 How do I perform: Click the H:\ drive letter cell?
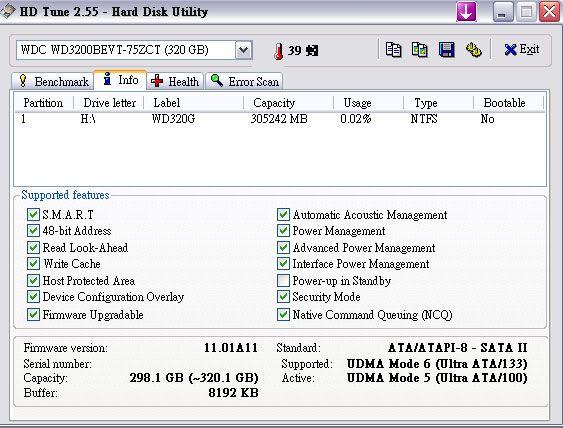coord(88,119)
